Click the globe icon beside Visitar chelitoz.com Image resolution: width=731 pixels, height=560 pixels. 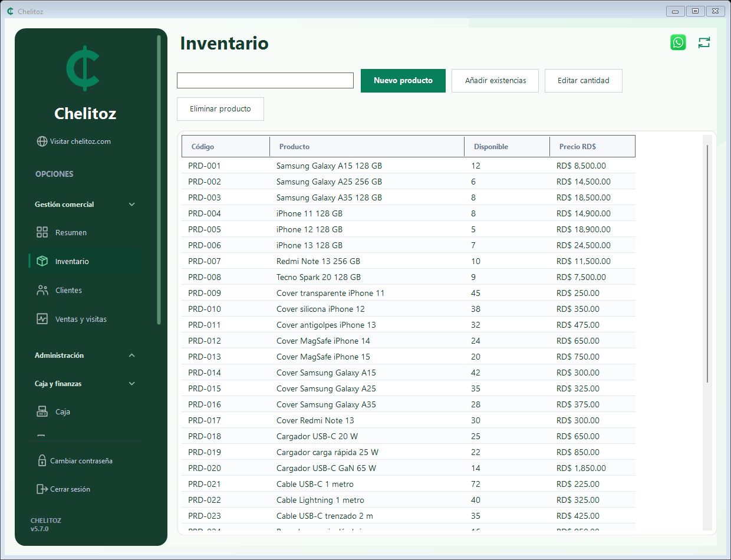click(x=42, y=141)
